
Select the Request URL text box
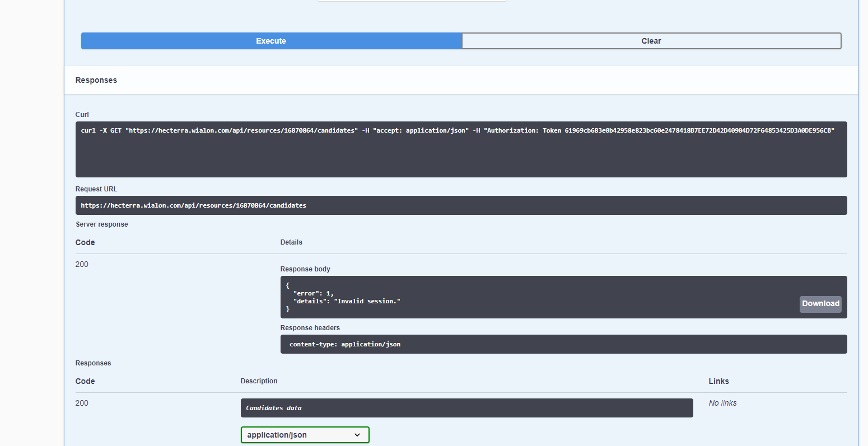click(x=460, y=205)
